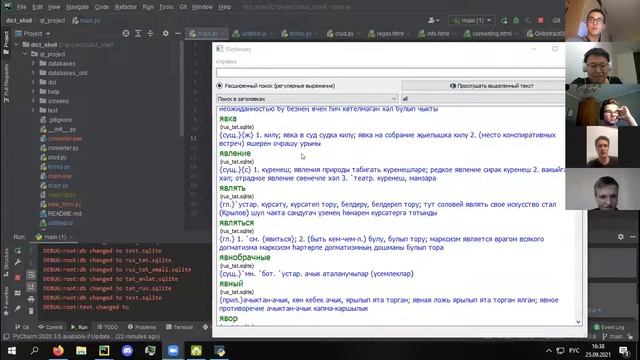Screen dimensions: 640x360
Task: Click the dictionary entry heading 'явка'
Action: point(228,119)
